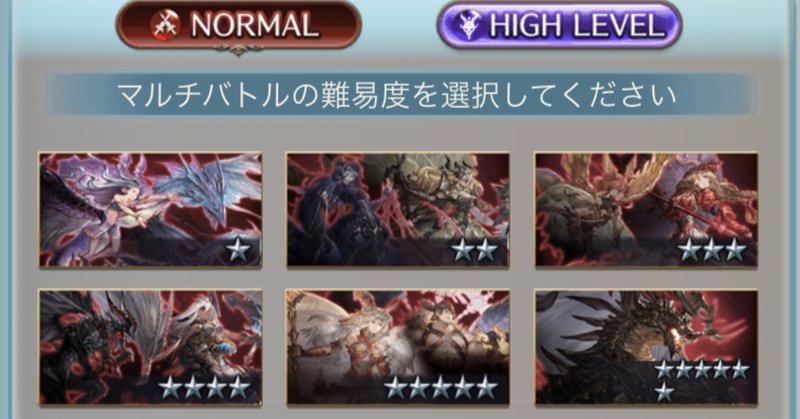The width and height of the screenshot is (800, 419).
Task: Click the six-star rating stars
Action: (702, 381)
